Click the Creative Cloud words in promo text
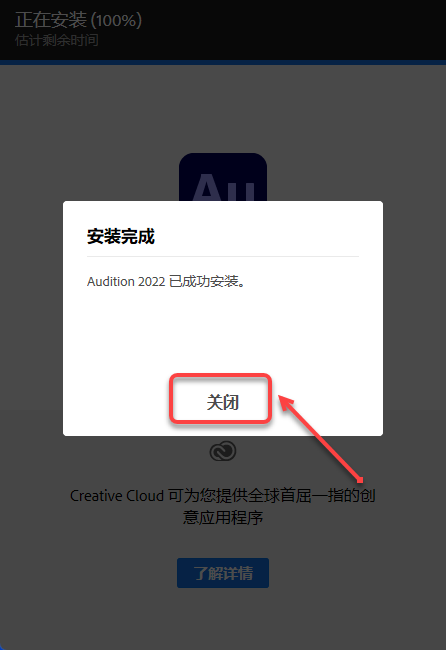Viewport: 446px width, 650px height. click(x=117, y=495)
